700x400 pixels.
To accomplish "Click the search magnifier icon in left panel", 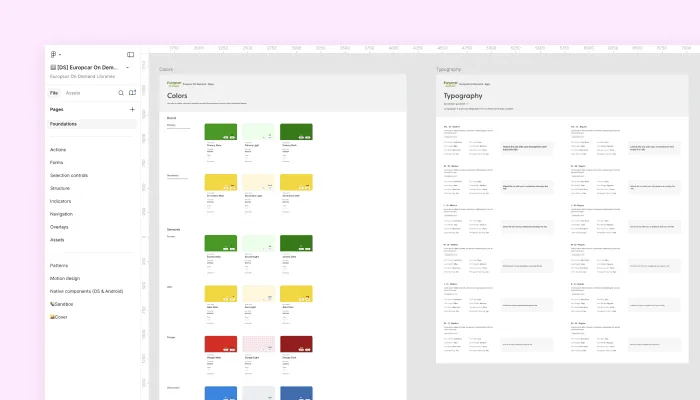I will [121, 93].
